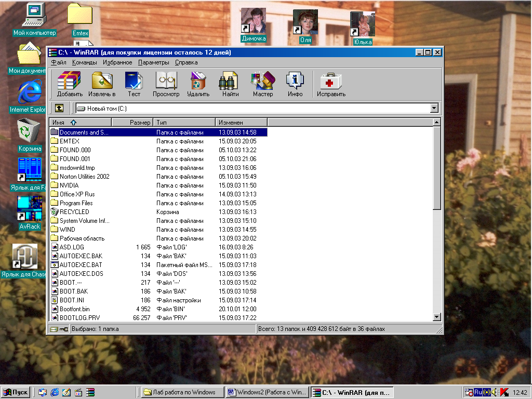Select the Оля photo shortcut
This screenshot has width=532, height=399.
point(305,26)
